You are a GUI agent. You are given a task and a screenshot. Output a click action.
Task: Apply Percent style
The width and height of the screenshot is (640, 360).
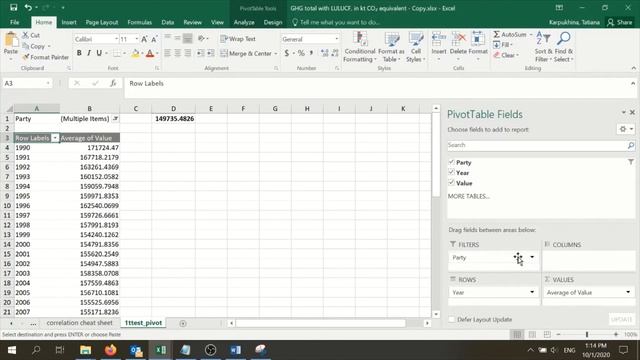tap(301, 53)
